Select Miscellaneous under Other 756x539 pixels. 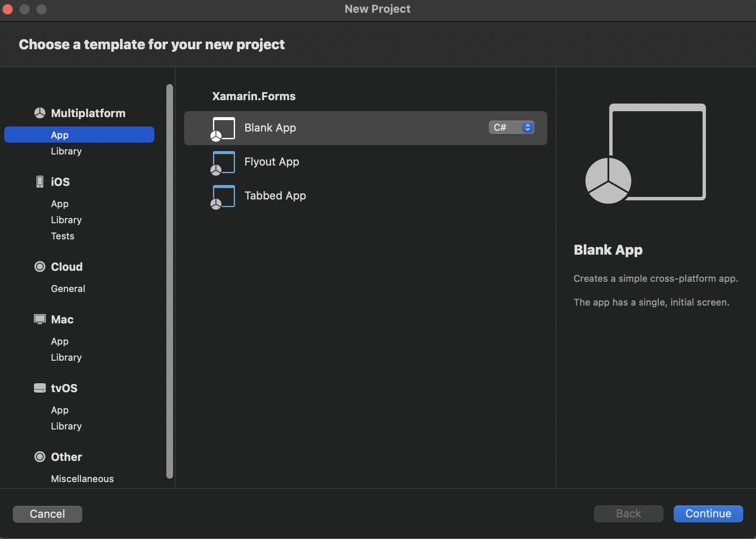coord(82,479)
